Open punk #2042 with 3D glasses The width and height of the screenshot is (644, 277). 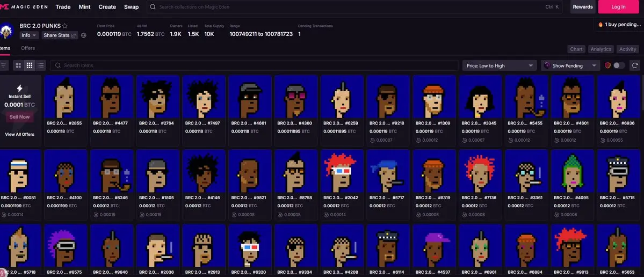(342, 171)
